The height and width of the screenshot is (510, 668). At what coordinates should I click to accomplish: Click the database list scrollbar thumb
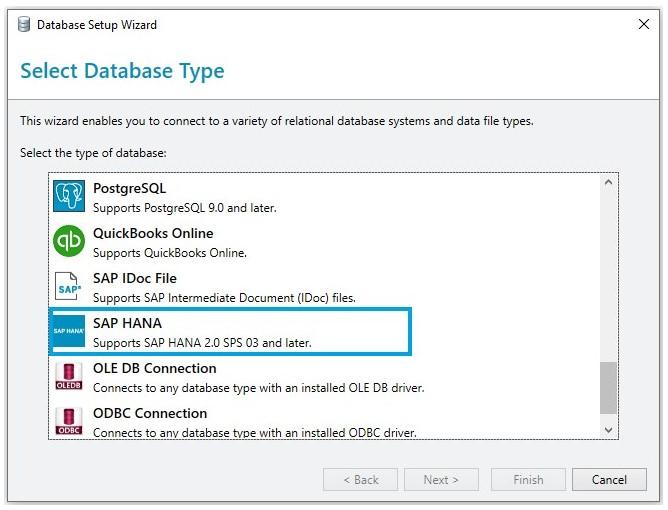pyautogui.click(x=608, y=388)
